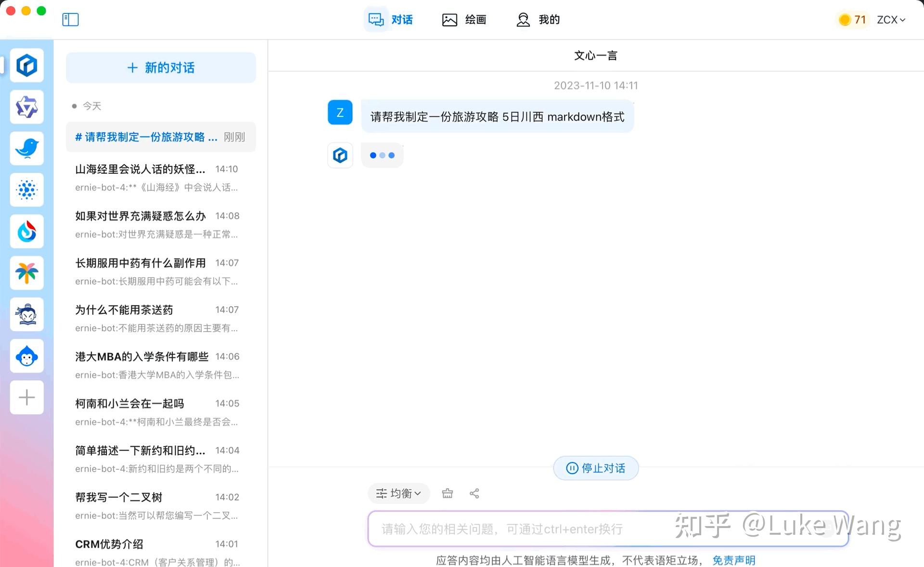Open conversation 长期服用中药有什么副作用
Image resolution: width=924 pixels, height=567 pixels.
pos(161,271)
